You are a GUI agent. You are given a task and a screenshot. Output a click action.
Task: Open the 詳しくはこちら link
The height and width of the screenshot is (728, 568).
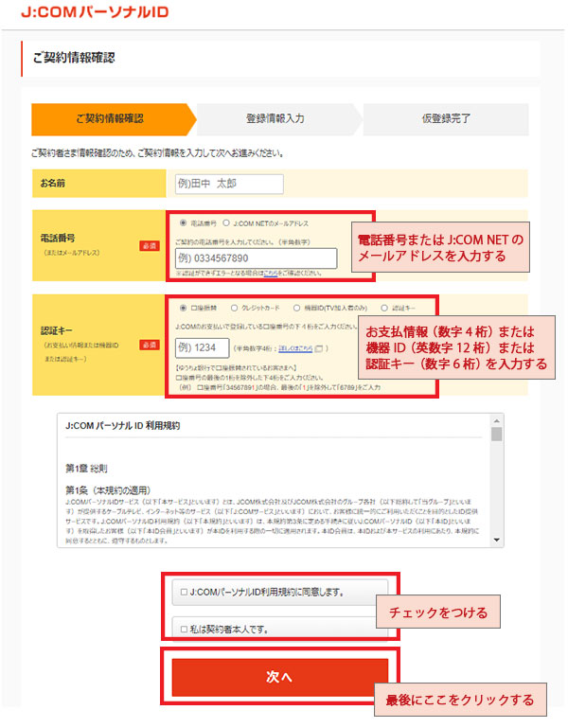click(x=295, y=348)
